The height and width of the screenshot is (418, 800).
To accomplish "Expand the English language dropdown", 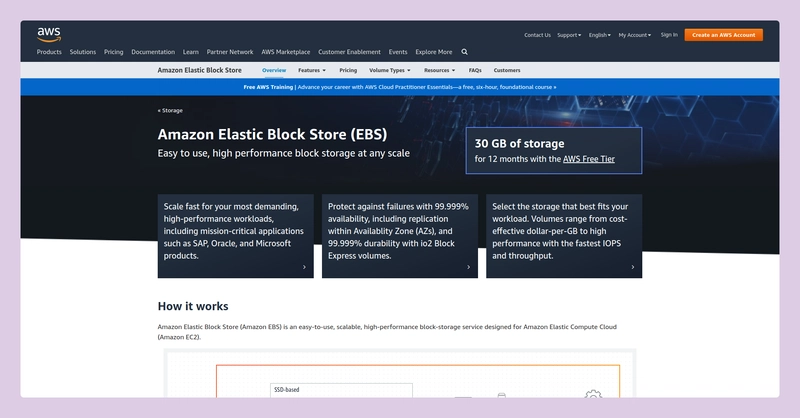I will pyautogui.click(x=599, y=35).
